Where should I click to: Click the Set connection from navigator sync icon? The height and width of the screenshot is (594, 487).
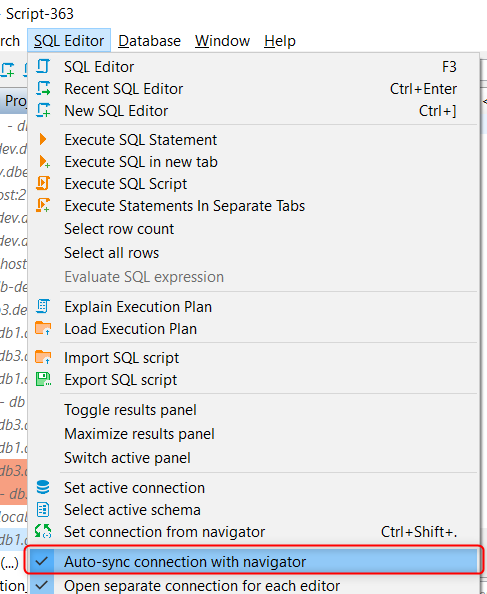click(43, 531)
